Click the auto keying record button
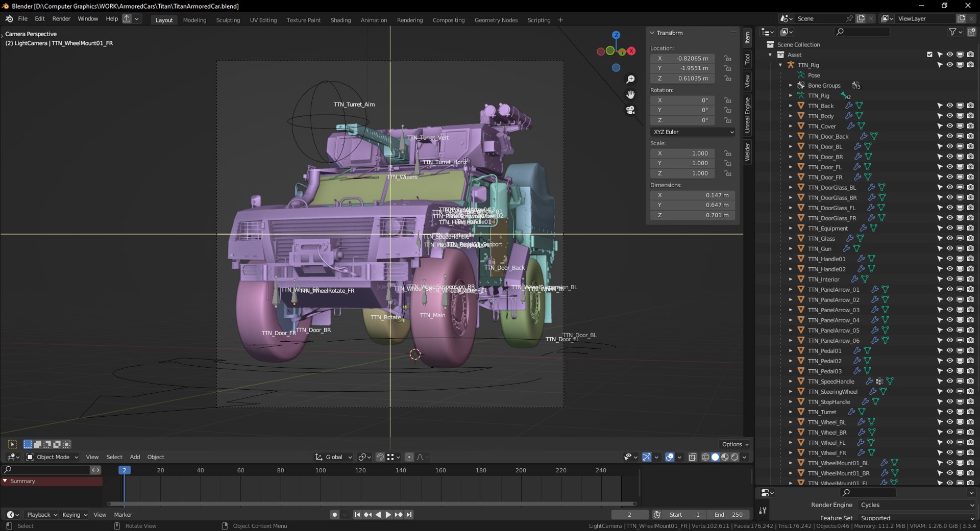The height and width of the screenshot is (531, 980). 335,515
